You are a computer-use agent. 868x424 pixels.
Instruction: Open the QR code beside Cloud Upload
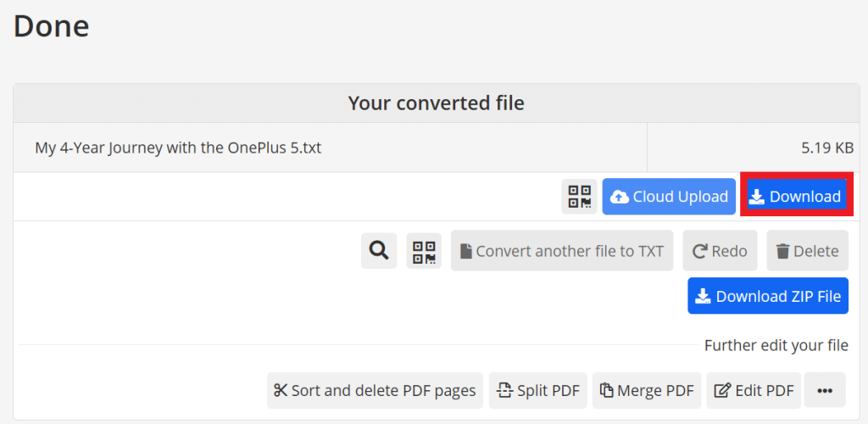pyautogui.click(x=579, y=197)
